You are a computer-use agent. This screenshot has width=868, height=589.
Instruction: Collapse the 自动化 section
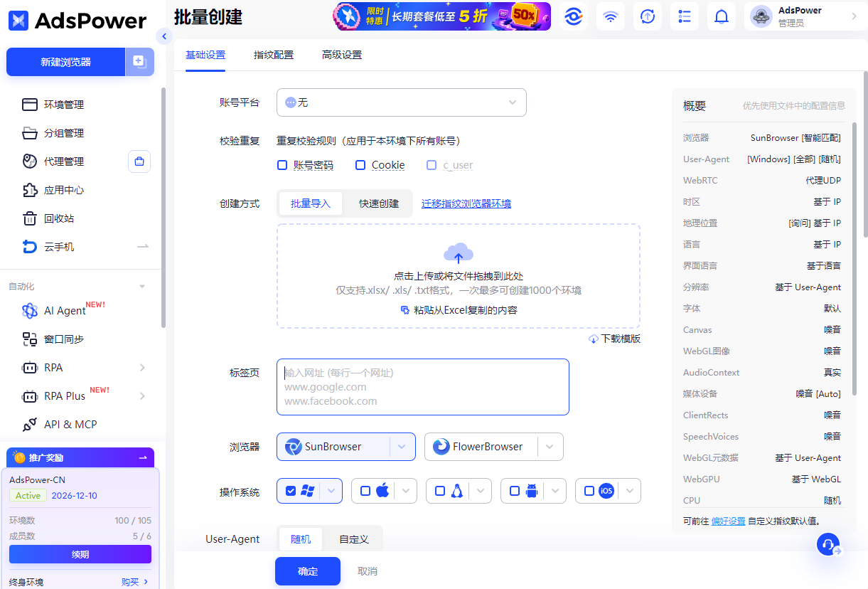coord(142,287)
